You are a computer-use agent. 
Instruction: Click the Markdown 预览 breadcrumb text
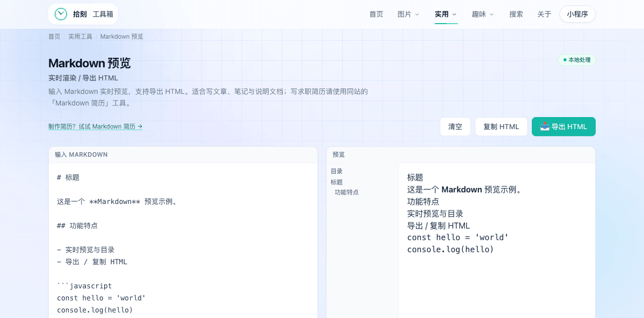[122, 37]
